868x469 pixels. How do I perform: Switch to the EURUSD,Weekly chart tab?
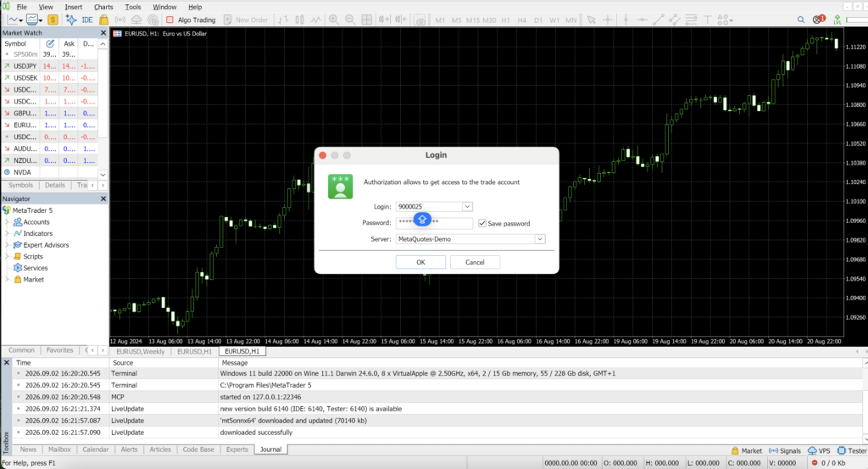point(140,352)
